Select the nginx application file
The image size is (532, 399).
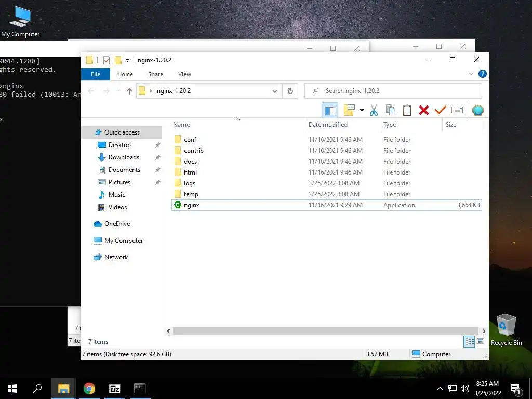click(326, 205)
